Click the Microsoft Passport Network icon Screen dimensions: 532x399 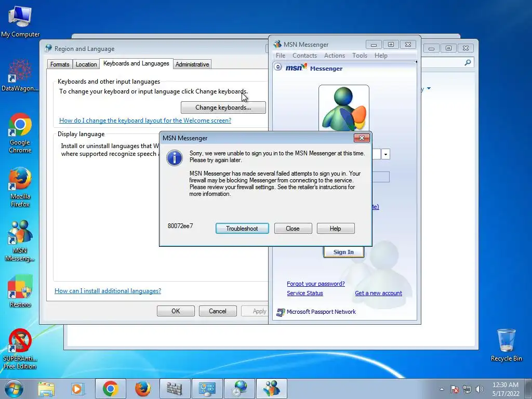click(280, 312)
